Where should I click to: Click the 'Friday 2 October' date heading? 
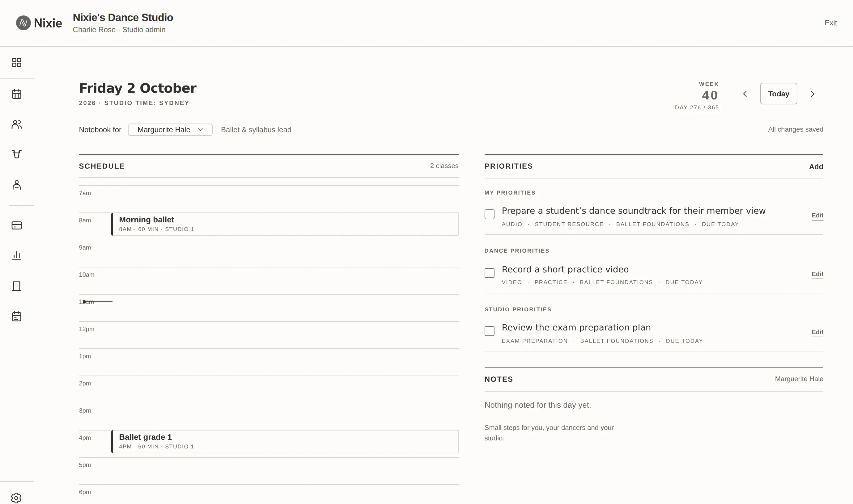(138, 88)
